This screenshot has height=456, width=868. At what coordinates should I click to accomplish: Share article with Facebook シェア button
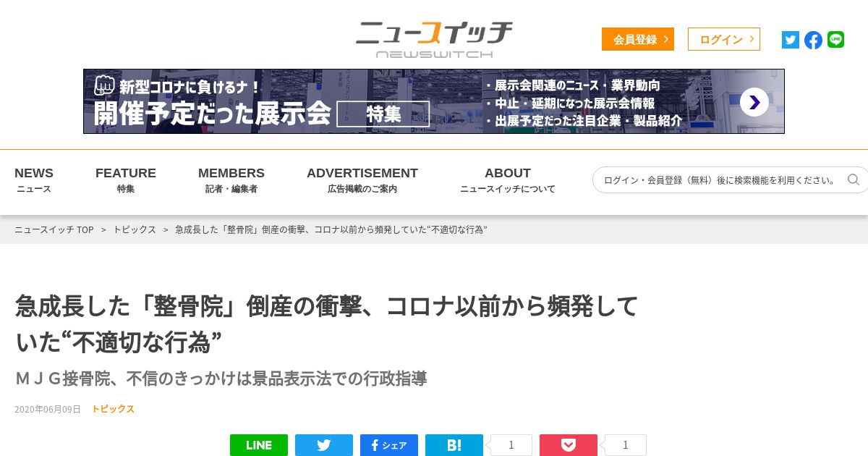coord(389,445)
